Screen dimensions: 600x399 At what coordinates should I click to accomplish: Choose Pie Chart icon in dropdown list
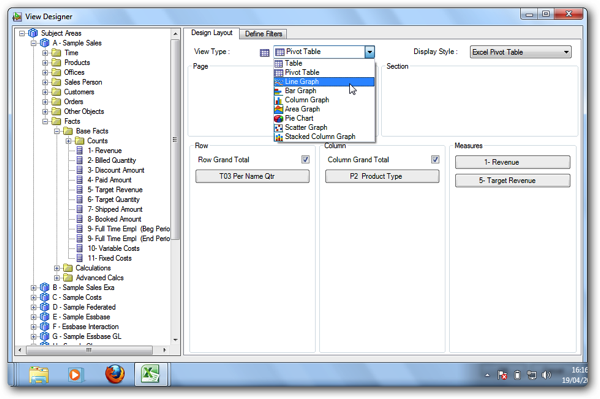[x=279, y=118]
